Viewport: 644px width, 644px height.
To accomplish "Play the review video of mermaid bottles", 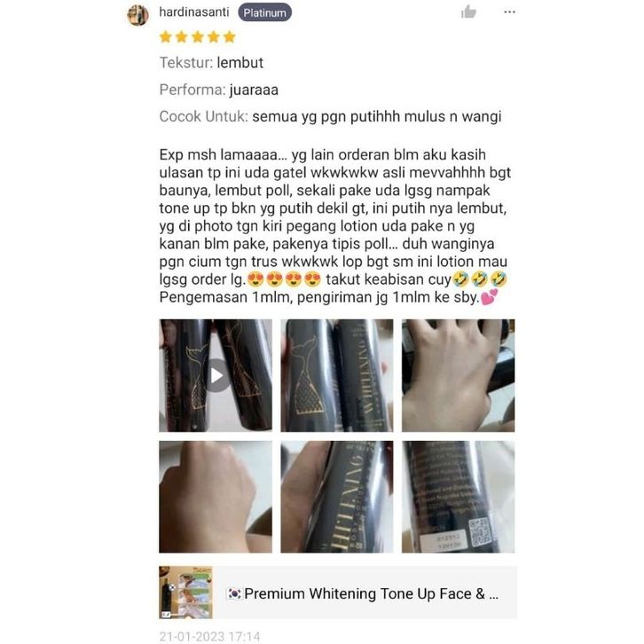I will (x=216, y=375).
